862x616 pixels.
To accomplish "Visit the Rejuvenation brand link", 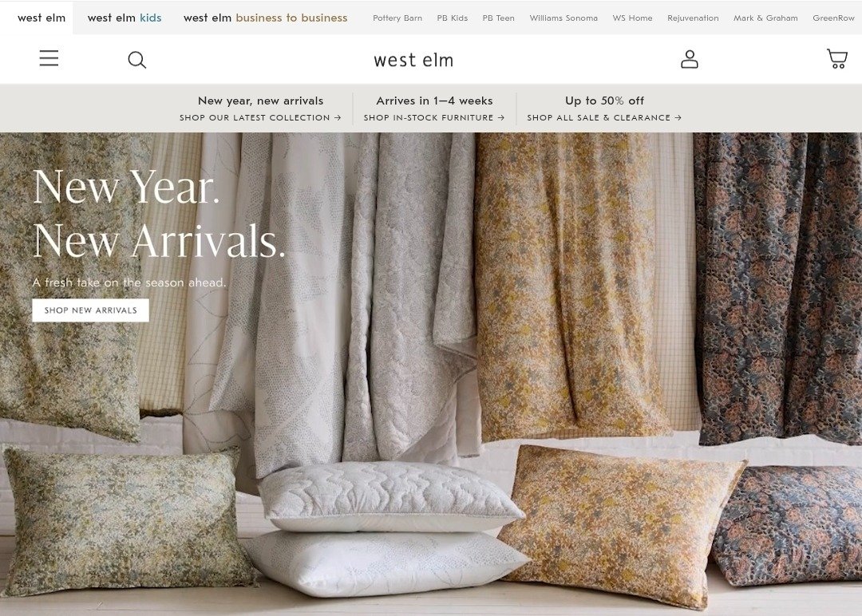I will coord(693,18).
